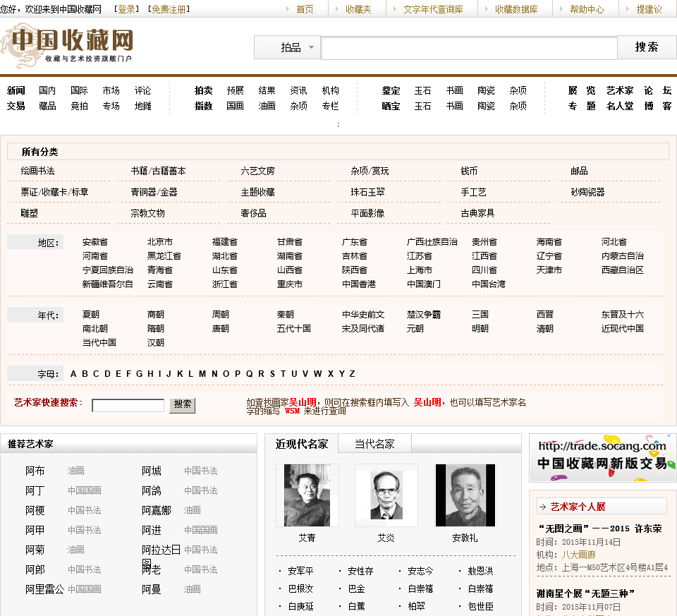677x616 pixels.
Task: Click the artist quick-search 搜索 button
Action: pos(182,405)
